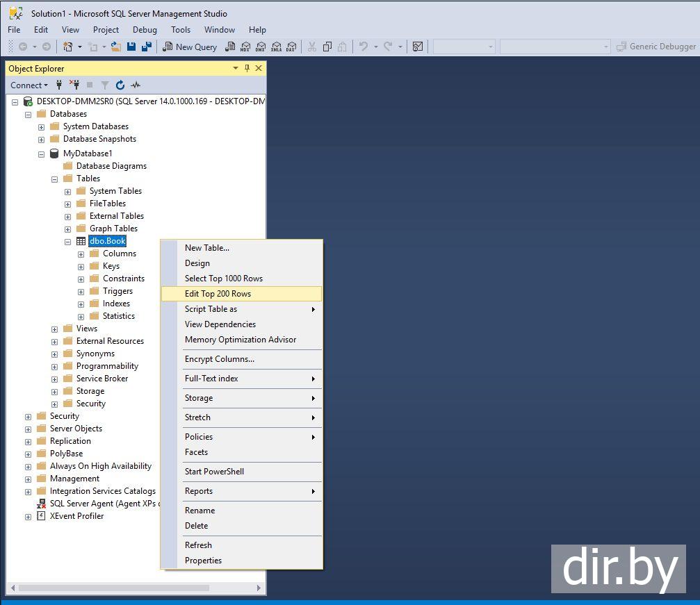The height and width of the screenshot is (605, 700).
Task: Click the Connect Object Explorer plug icon
Action: point(60,85)
